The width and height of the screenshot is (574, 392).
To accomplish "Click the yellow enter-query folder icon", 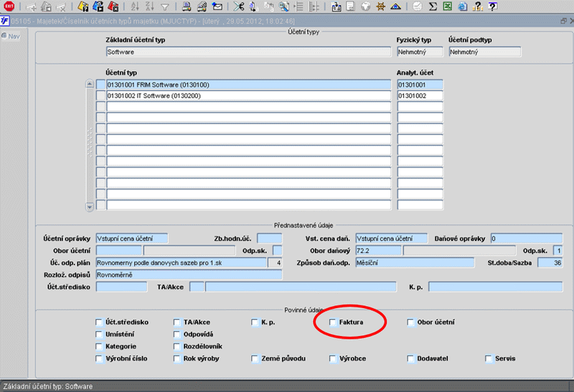I will [x=83, y=6].
